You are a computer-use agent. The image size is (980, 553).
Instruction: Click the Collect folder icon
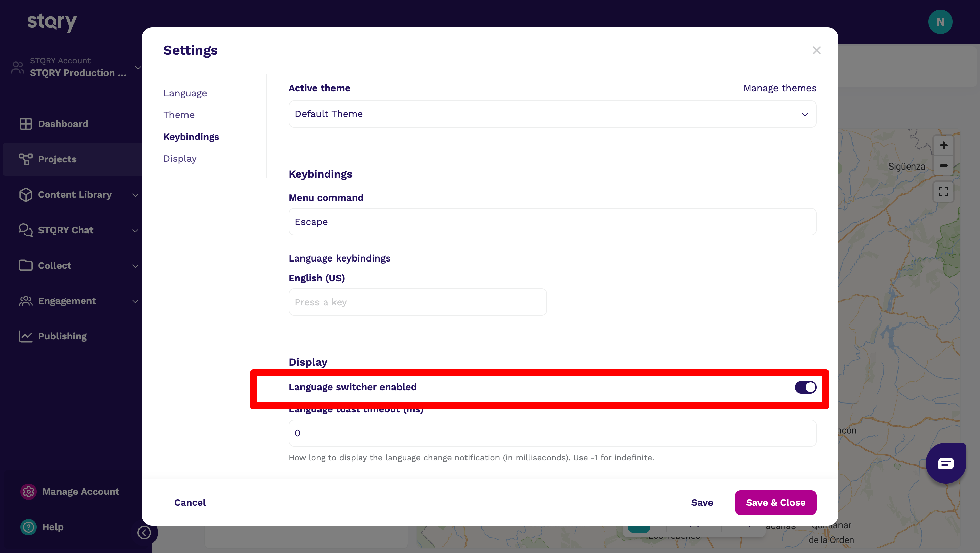26,265
